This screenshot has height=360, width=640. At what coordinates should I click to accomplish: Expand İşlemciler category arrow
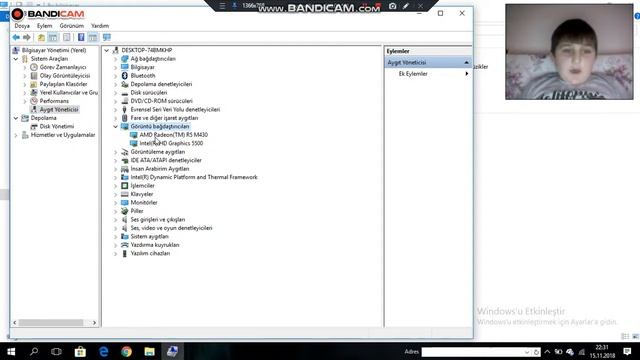tap(116, 186)
